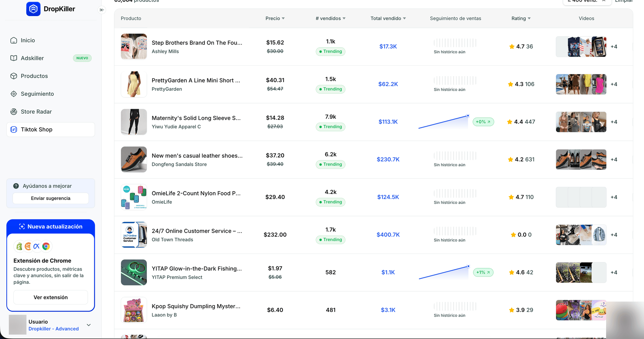
Task: Click the Seguimiento target icon
Action: point(14,94)
